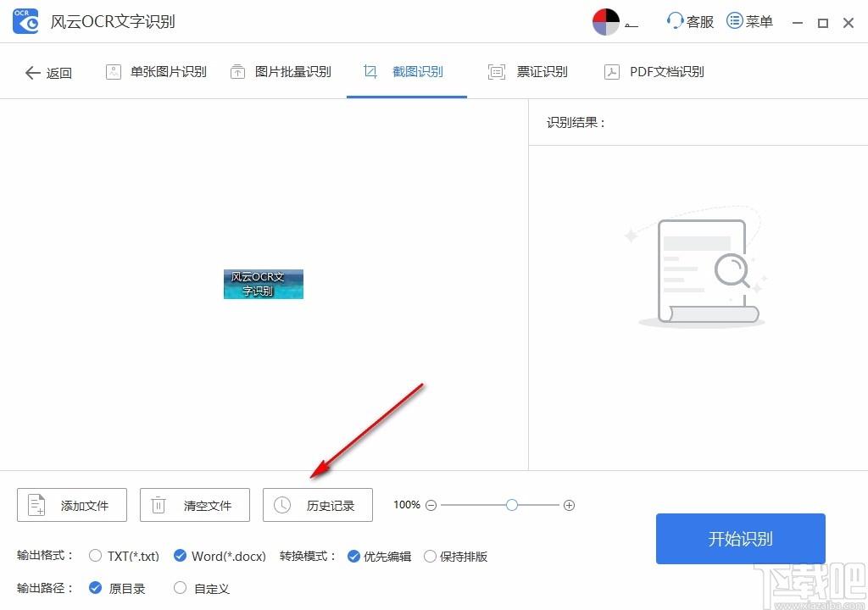Open 客服 customer service
Screen dimensions: 868x610
(690, 21)
